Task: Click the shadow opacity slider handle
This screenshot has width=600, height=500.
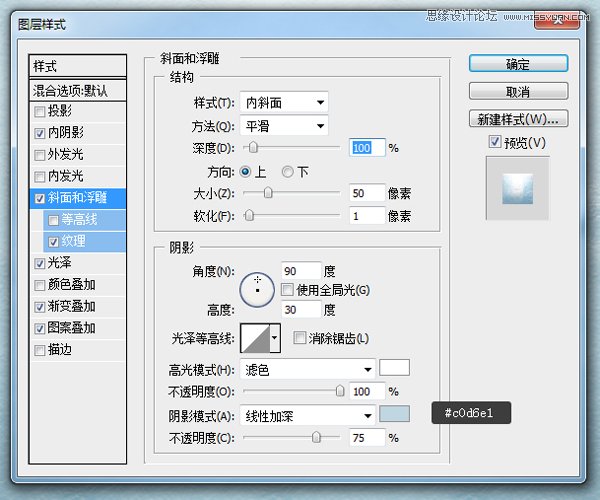Action: [x=316, y=437]
